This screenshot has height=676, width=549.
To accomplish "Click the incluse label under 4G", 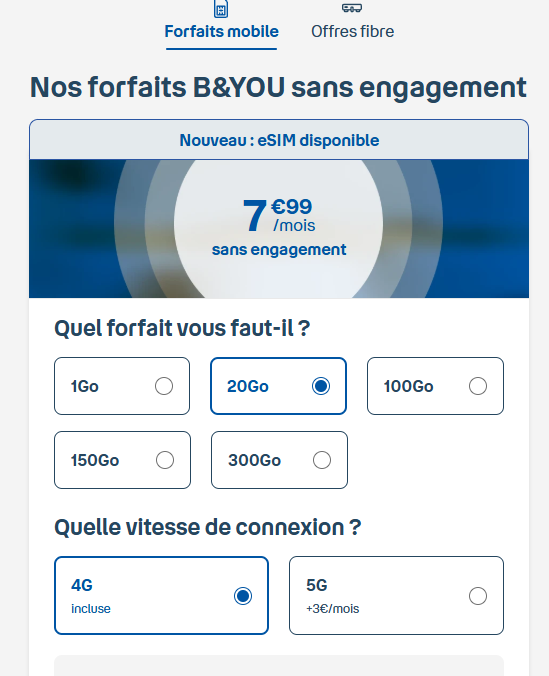I will [91, 609].
